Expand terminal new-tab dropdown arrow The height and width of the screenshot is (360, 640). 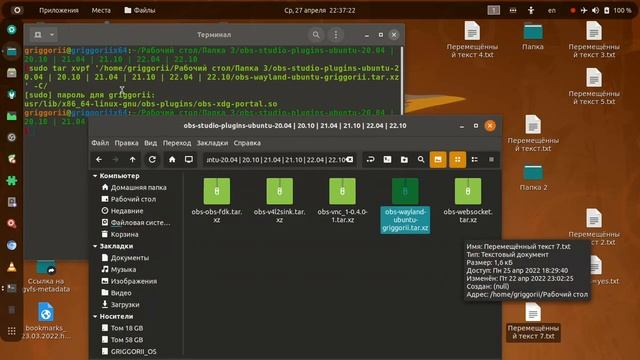pyautogui.click(x=52, y=35)
